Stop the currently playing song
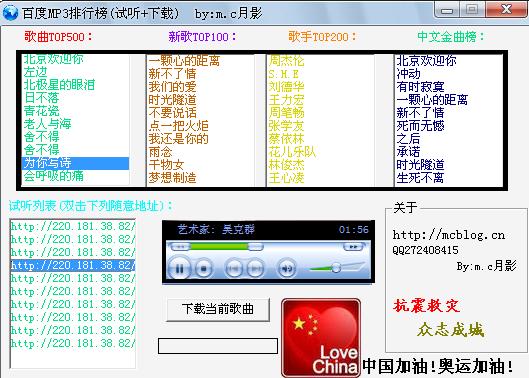 pyautogui.click(x=203, y=269)
